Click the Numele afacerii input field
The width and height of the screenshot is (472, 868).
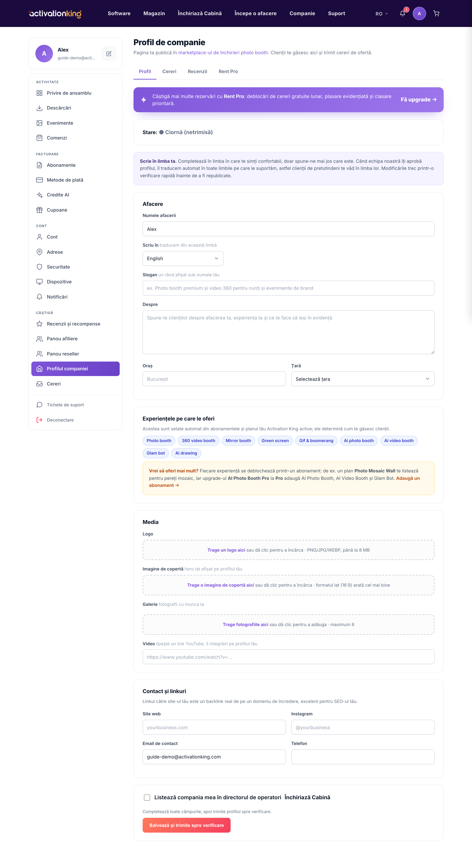pos(288,229)
